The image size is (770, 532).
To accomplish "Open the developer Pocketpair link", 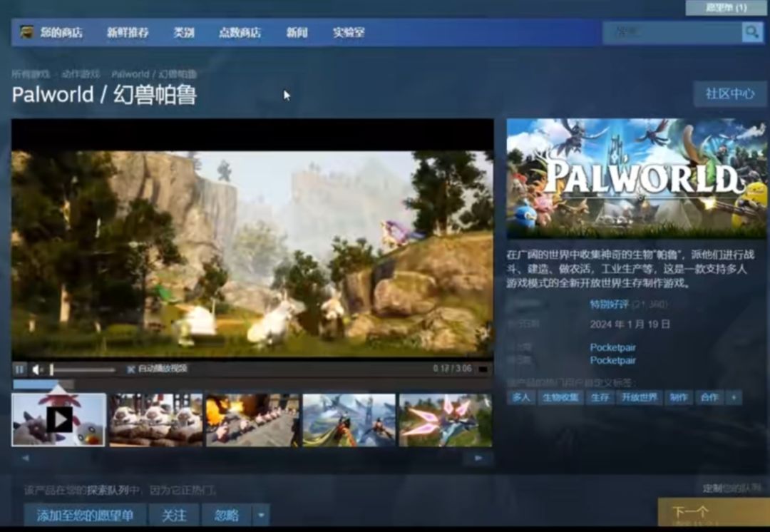I will pos(612,347).
